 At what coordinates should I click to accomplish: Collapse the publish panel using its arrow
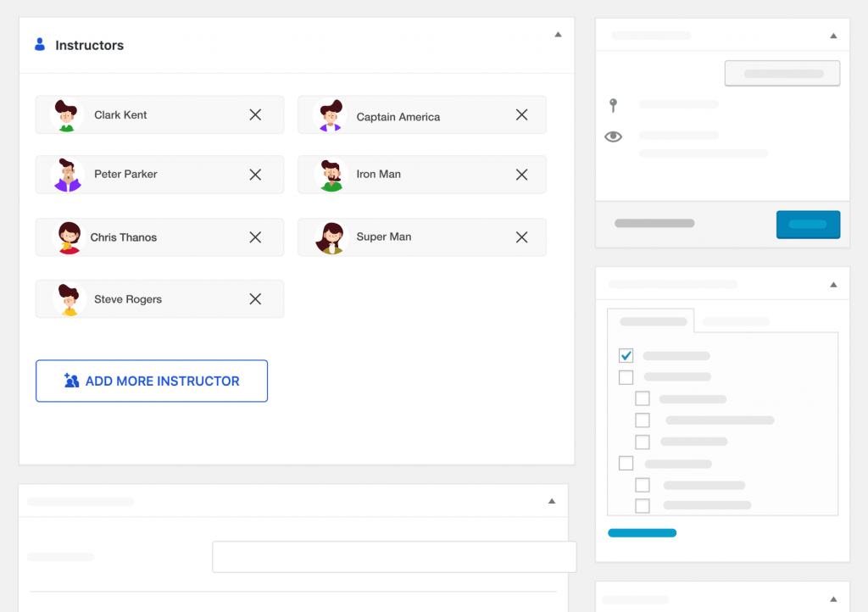833,36
